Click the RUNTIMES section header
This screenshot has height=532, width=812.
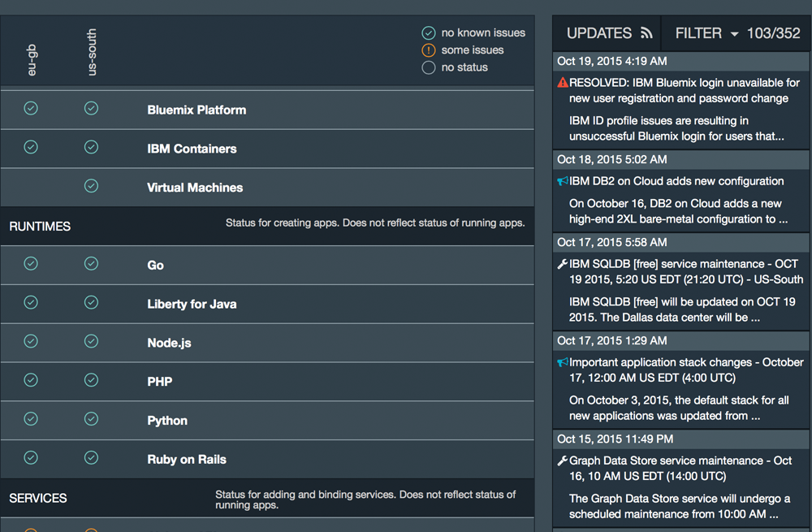click(x=40, y=227)
